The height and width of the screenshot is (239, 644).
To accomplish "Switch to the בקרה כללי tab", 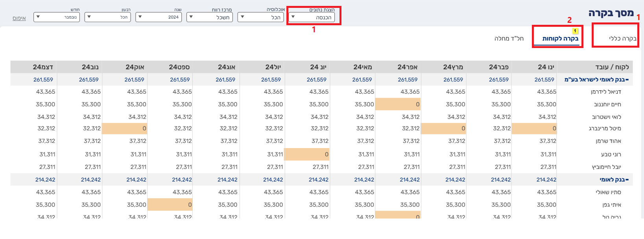I will coord(622,38).
